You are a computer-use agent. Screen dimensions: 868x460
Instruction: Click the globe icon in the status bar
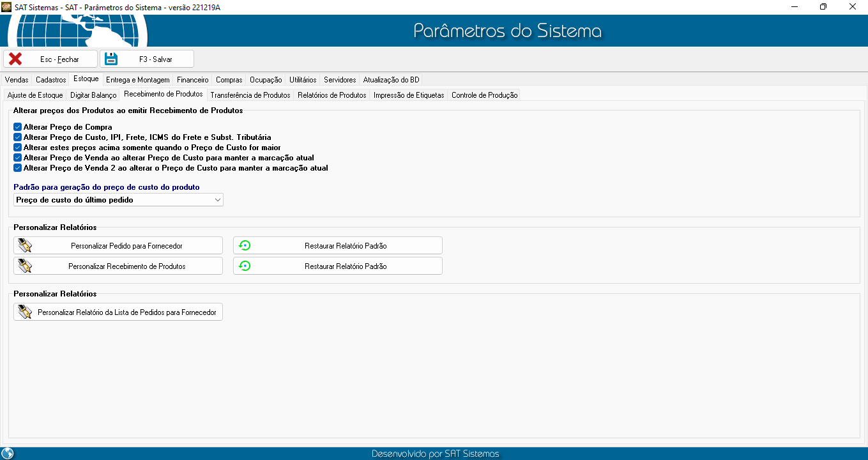8,454
